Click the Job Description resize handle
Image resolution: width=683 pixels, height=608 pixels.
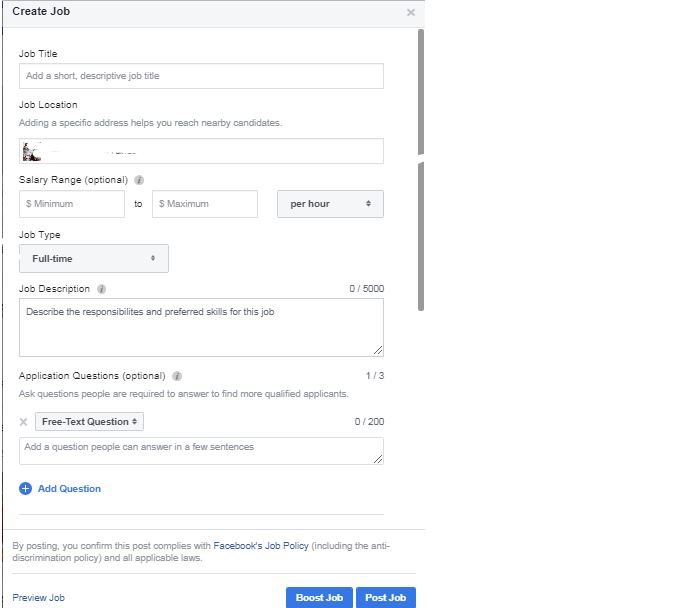coord(378,350)
